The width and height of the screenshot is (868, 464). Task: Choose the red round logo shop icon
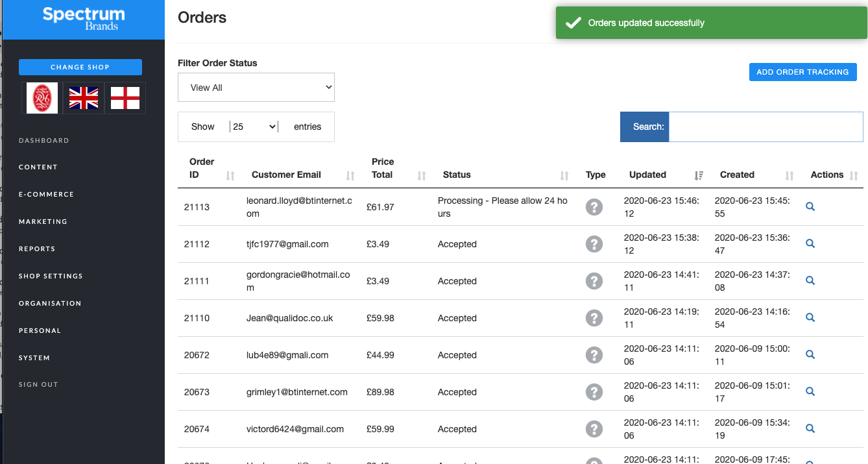[42, 98]
